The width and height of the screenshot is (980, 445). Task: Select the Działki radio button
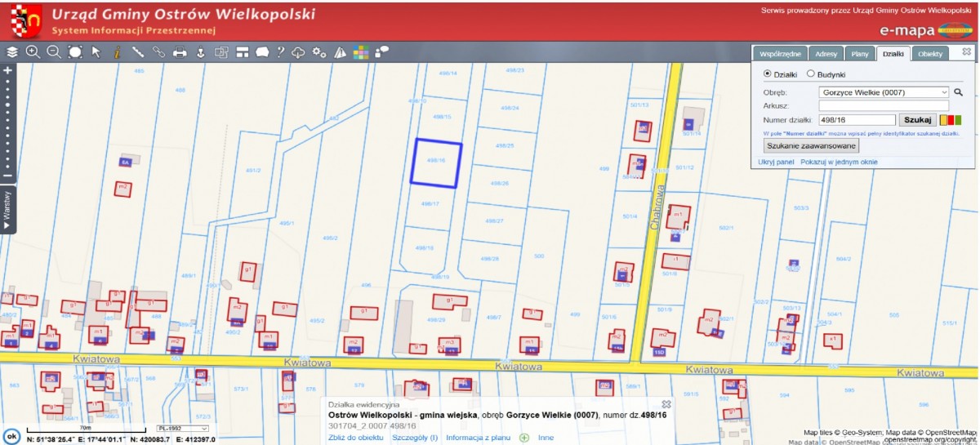coord(767,73)
